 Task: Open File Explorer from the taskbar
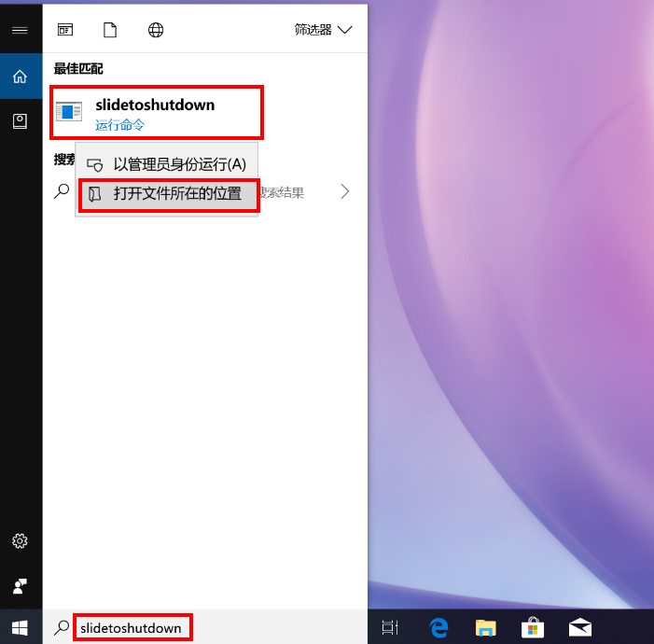coord(485,628)
